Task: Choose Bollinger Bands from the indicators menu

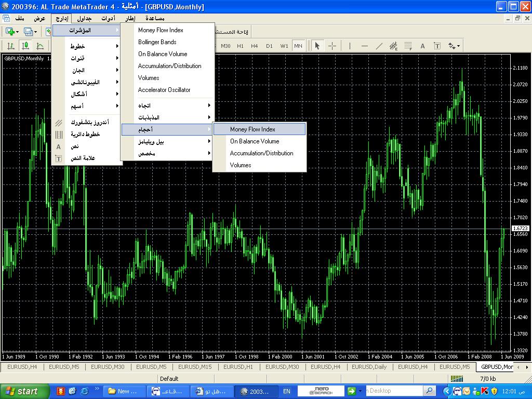Action: (157, 42)
